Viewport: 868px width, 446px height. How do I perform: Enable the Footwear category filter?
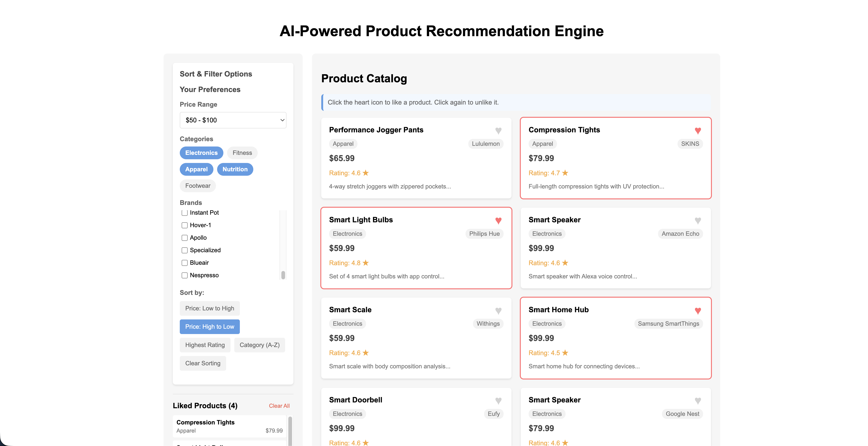point(197,186)
